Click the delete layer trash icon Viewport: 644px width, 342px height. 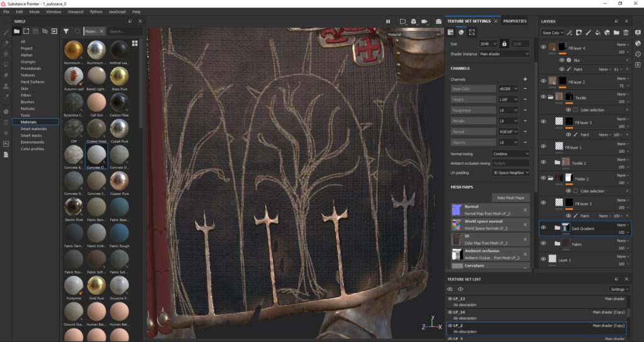pyautogui.click(x=626, y=32)
